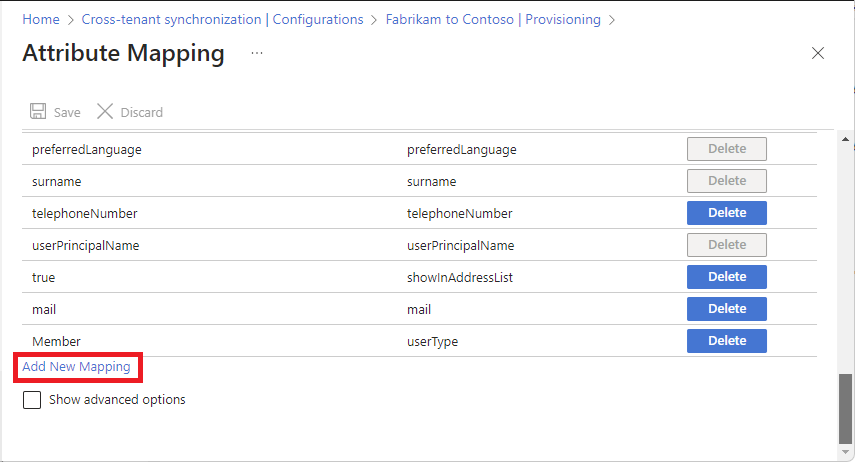Click the telephoneNumber source attribute
The height and width of the screenshot is (462, 855).
point(84,213)
